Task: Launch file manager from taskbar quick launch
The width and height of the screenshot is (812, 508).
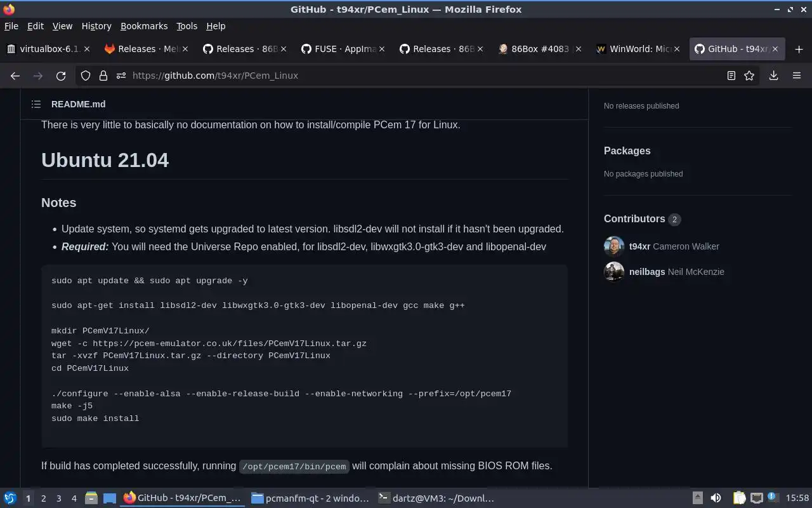Action: [x=91, y=498]
